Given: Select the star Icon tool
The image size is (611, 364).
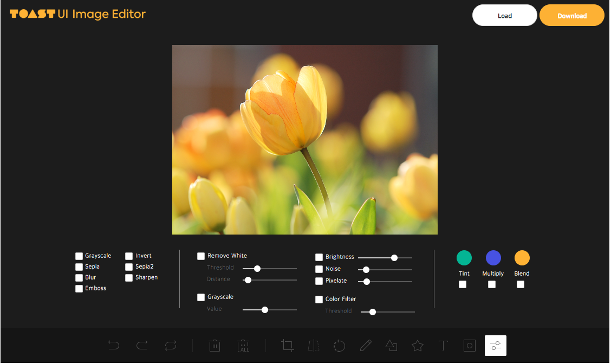Looking at the screenshot, I should pyautogui.click(x=417, y=345).
